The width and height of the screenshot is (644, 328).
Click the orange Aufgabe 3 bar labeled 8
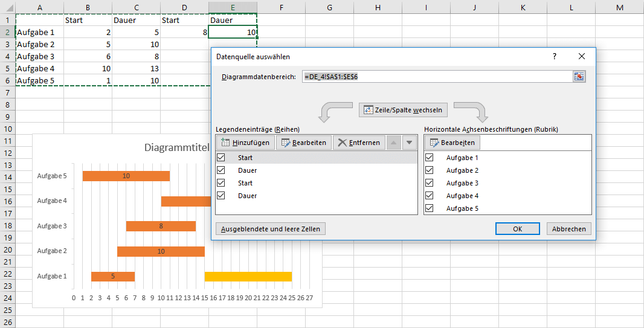coord(161,226)
